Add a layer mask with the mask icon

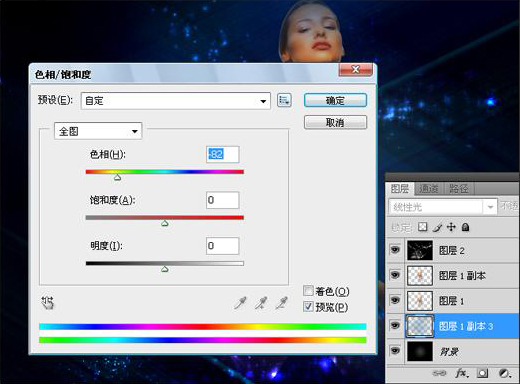(x=482, y=373)
